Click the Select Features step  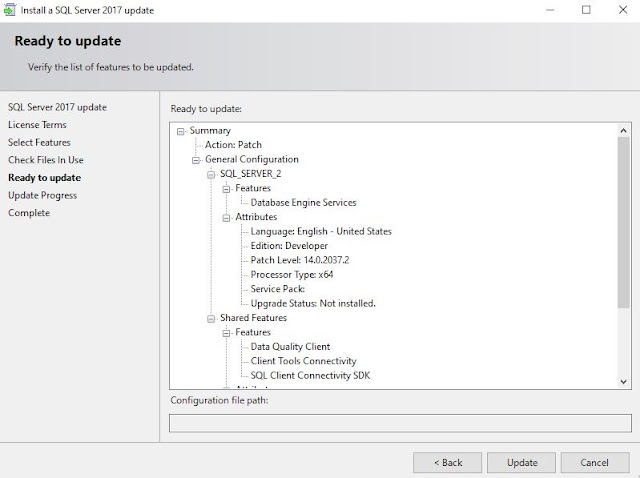coord(39,142)
